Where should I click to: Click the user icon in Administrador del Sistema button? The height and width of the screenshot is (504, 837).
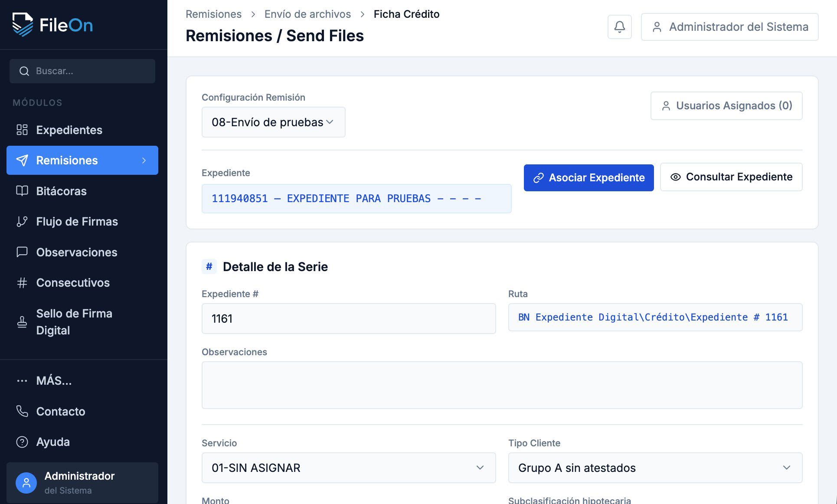657,27
